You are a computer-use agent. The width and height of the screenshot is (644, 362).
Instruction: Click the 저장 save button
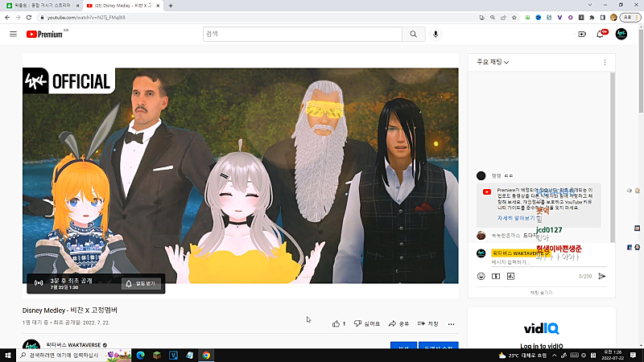point(427,323)
